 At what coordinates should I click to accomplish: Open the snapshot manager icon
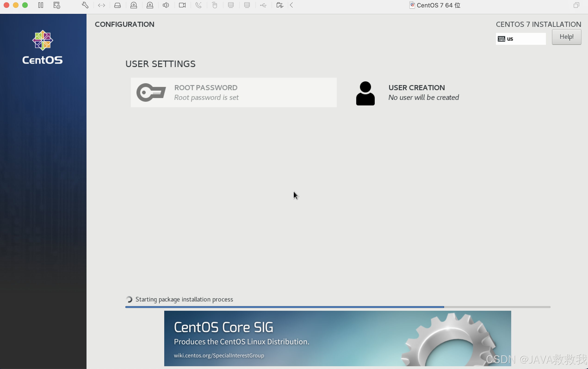[57, 5]
